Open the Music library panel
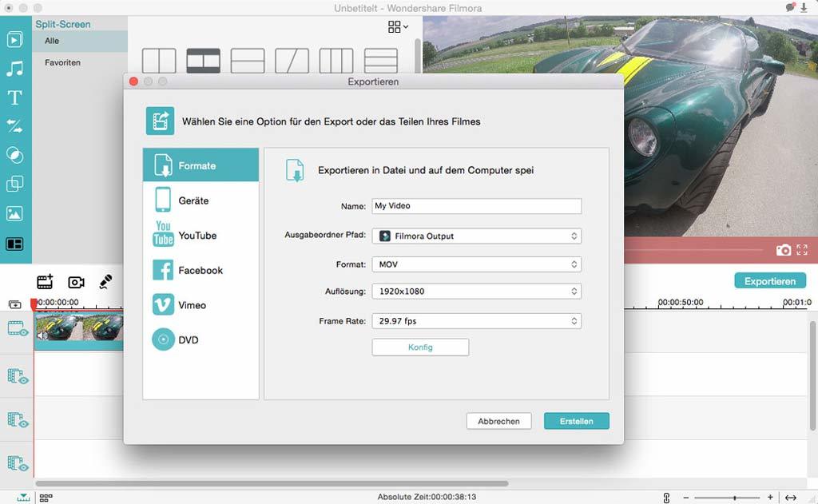This screenshot has width=818, height=504. (14, 69)
